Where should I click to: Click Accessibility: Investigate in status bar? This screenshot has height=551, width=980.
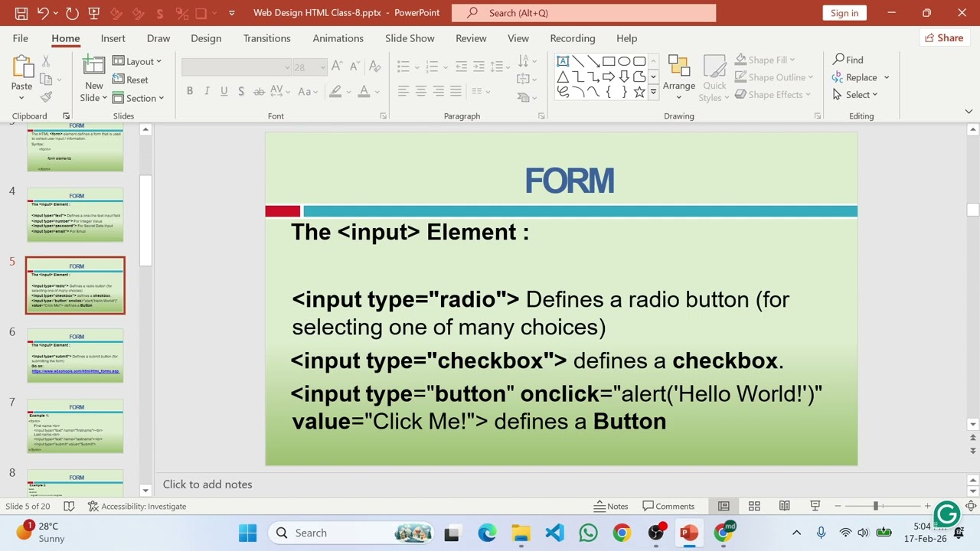(x=137, y=506)
